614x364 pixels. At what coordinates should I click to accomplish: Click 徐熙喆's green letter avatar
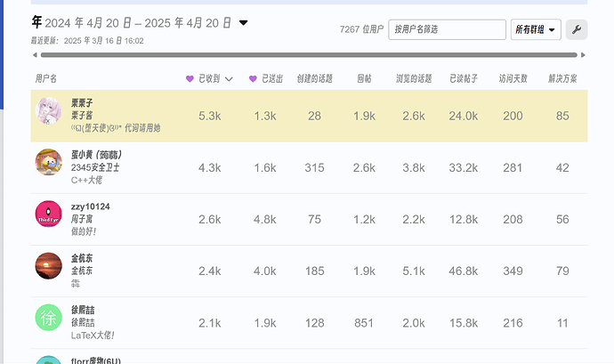tap(49, 318)
